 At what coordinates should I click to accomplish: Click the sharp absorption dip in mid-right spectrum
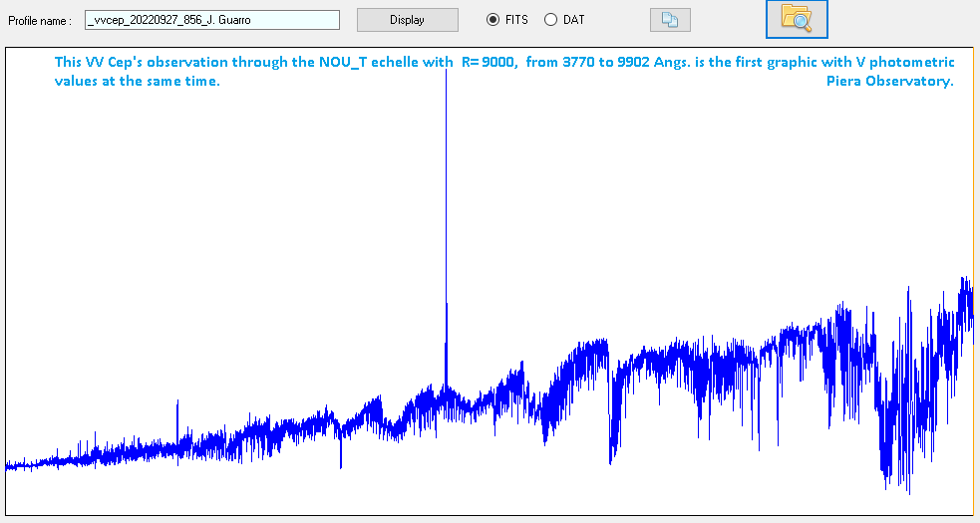[610, 460]
